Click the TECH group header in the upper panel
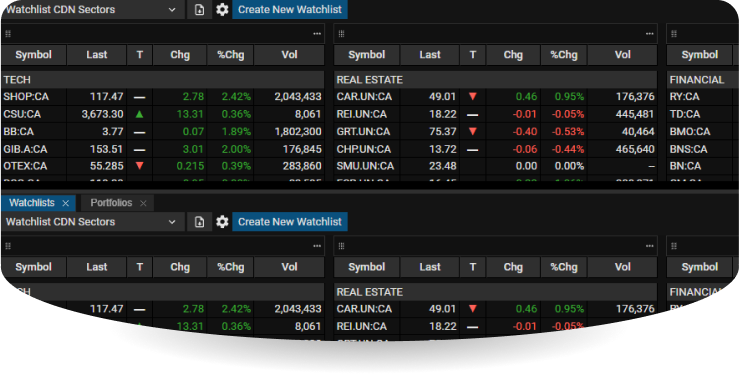Viewport: 739px width, 374px height. [163, 80]
